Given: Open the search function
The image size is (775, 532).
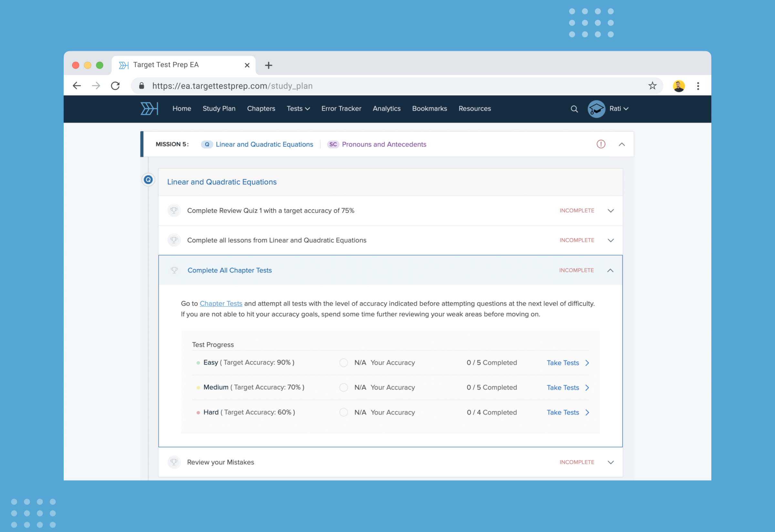Looking at the screenshot, I should click(x=574, y=109).
